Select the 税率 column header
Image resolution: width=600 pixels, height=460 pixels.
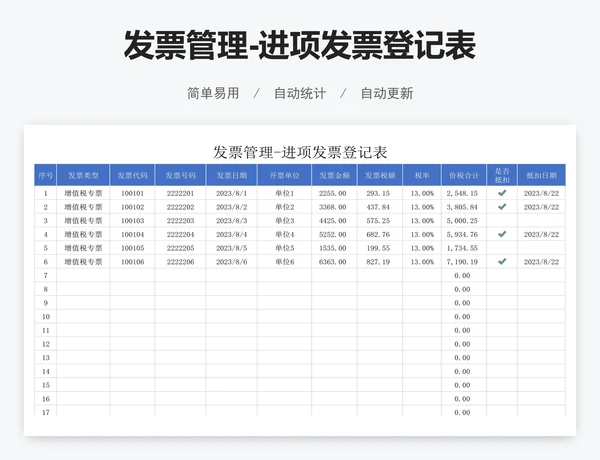pos(422,175)
